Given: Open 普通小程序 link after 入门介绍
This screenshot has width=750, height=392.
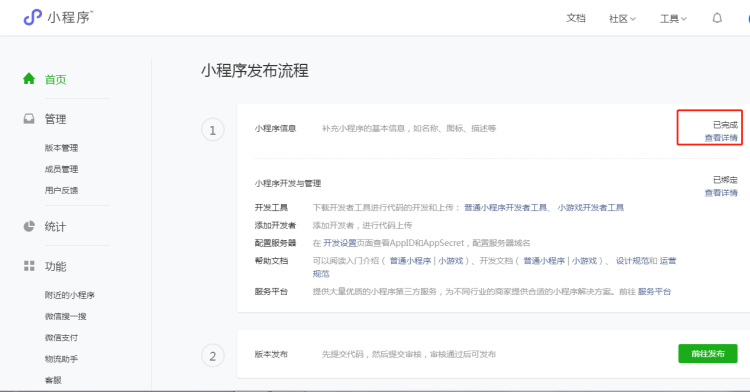Looking at the screenshot, I should pos(410,261).
